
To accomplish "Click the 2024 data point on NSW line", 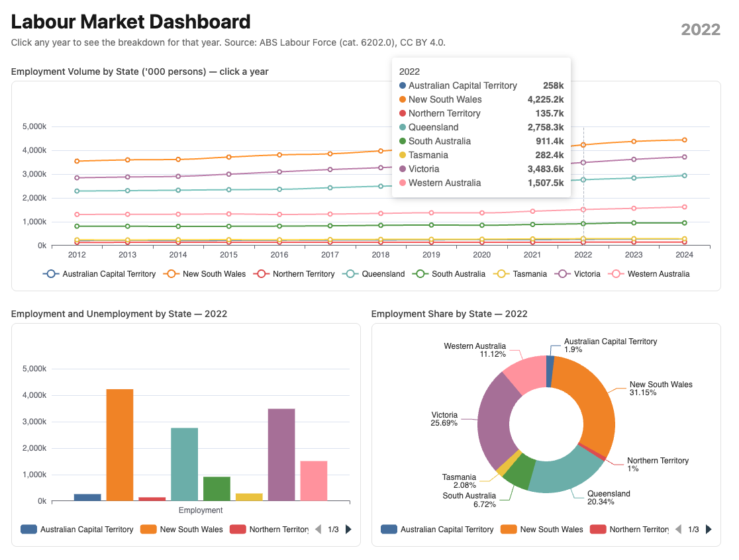I will 684,140.
